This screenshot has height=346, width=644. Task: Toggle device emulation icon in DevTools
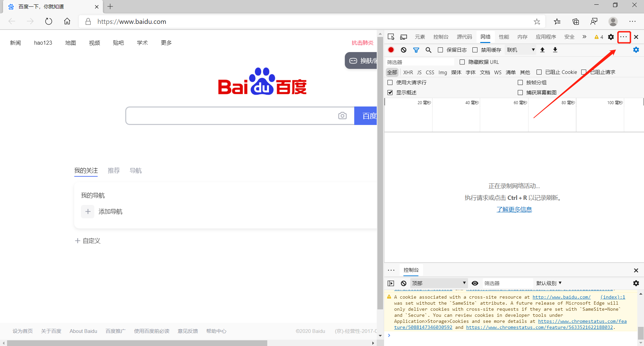point(404,37)
